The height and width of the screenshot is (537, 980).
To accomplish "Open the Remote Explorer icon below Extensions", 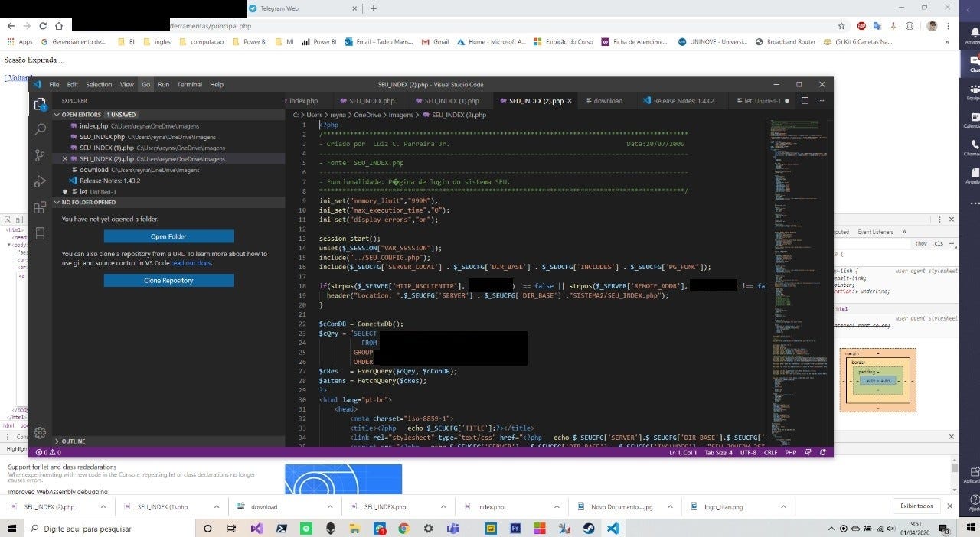I will tap(40, 233).
